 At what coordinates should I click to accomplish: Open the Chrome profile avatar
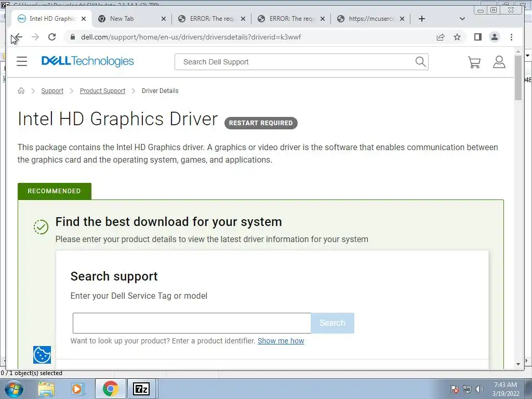click(495, 37)
